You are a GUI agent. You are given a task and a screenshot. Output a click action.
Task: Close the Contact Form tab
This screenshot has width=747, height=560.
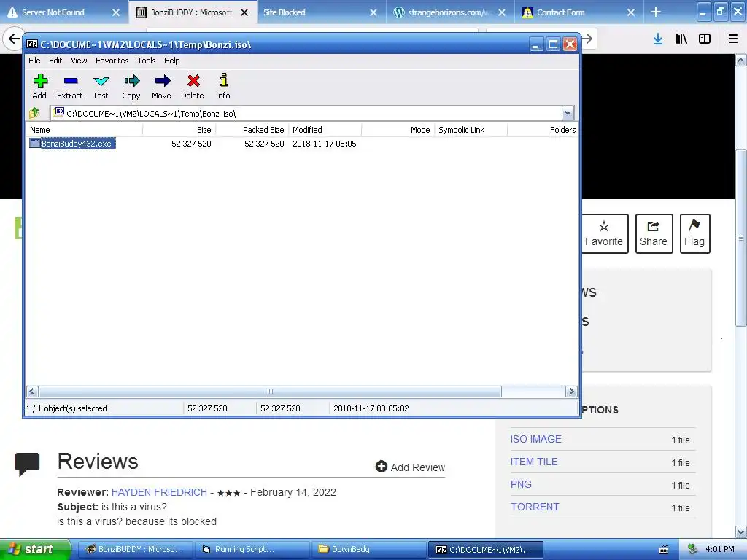point(631,12)
